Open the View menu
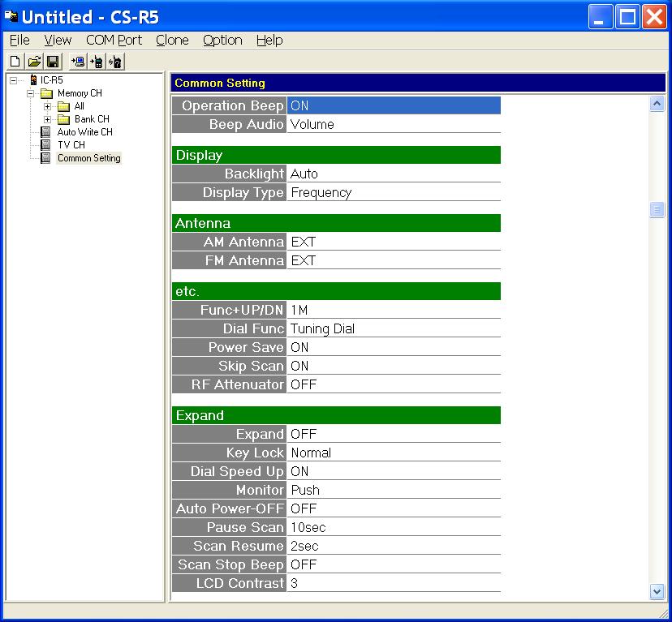The width and height of the screenshot is (672, 622). (x=58, y=40)
